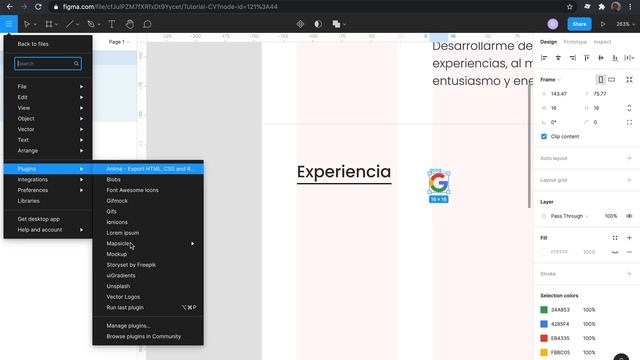Screen dimensions: 640x360
Task: Add Layout grid with plus icon
Action: (x=629, y=180)
